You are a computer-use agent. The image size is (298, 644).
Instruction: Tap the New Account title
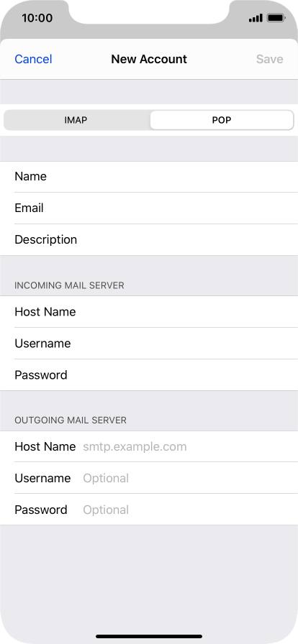(149, 59)
